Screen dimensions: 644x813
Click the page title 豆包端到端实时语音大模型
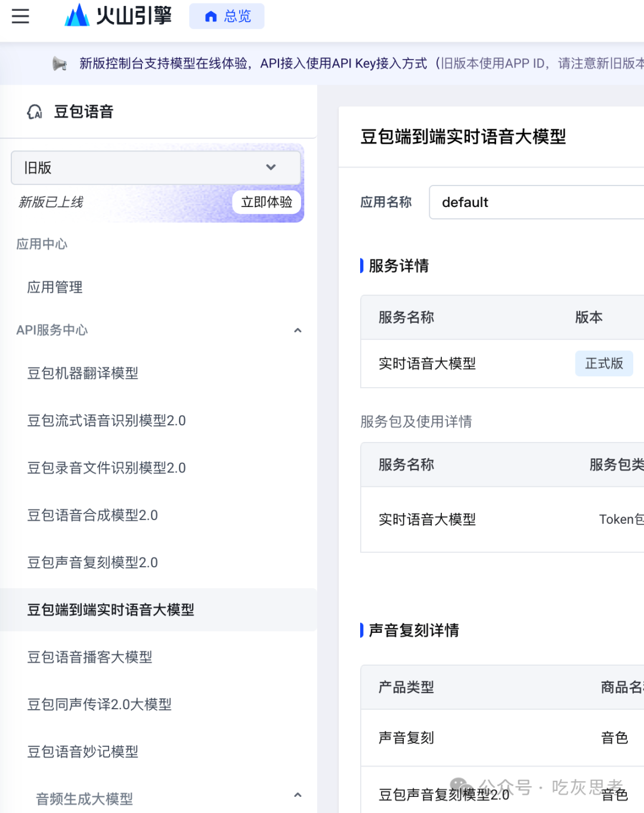pyautogui.click(x=463, y=137)
